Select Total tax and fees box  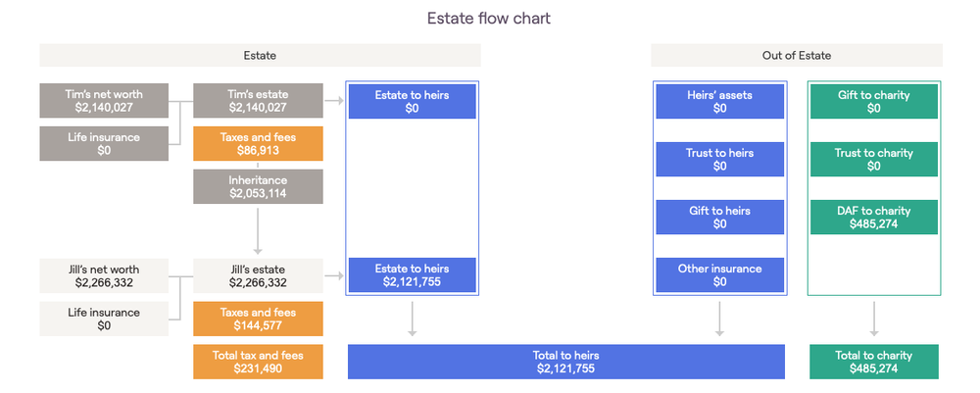click(x=258, y=362)
